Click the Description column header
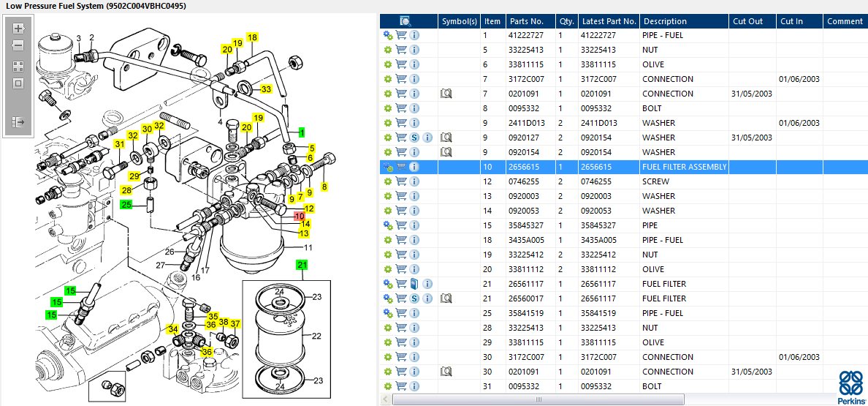The height and width of the screenshot is (406, 868). click(684, 22)
